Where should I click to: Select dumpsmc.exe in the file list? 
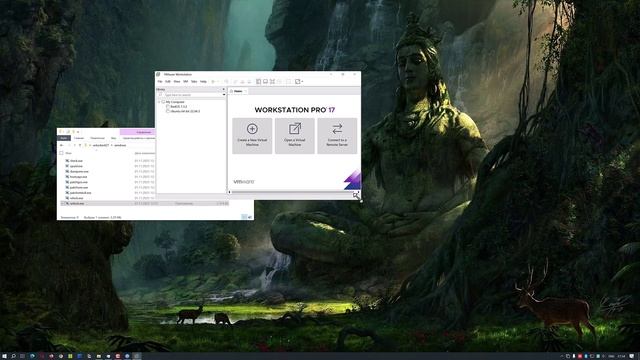pos(79,171)
